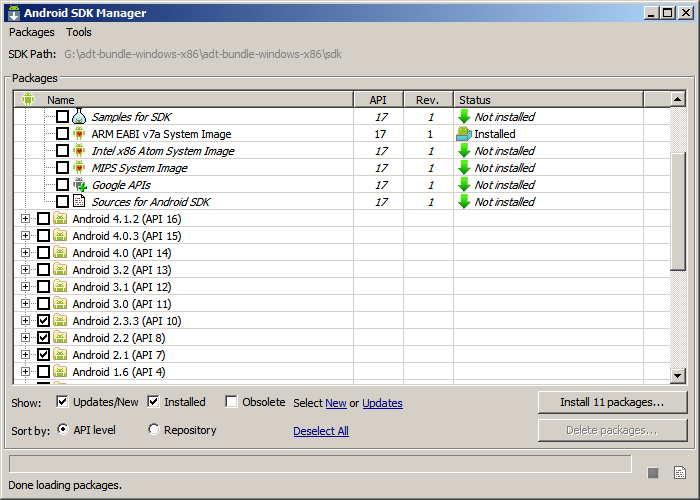Click the Android 3.1 (API 12) folder icon
The image size is (700, 500).
(60, 286)
